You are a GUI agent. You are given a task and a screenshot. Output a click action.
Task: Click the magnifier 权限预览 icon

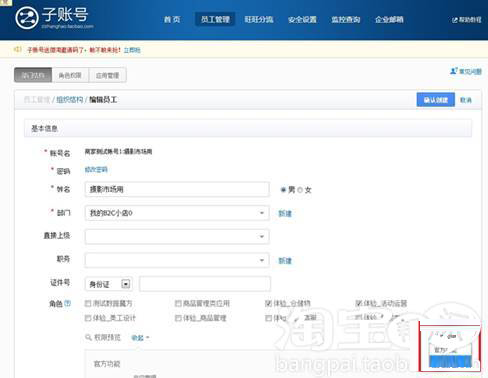tap(88, 337)
